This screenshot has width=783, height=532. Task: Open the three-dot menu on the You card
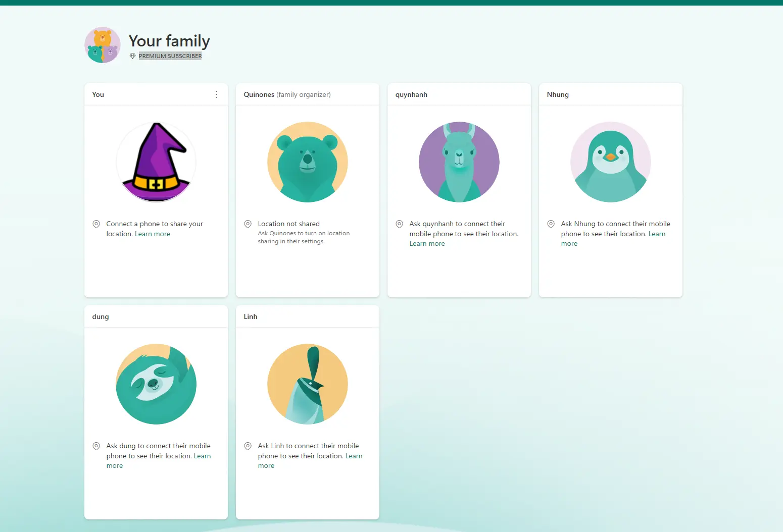(216, 94)
